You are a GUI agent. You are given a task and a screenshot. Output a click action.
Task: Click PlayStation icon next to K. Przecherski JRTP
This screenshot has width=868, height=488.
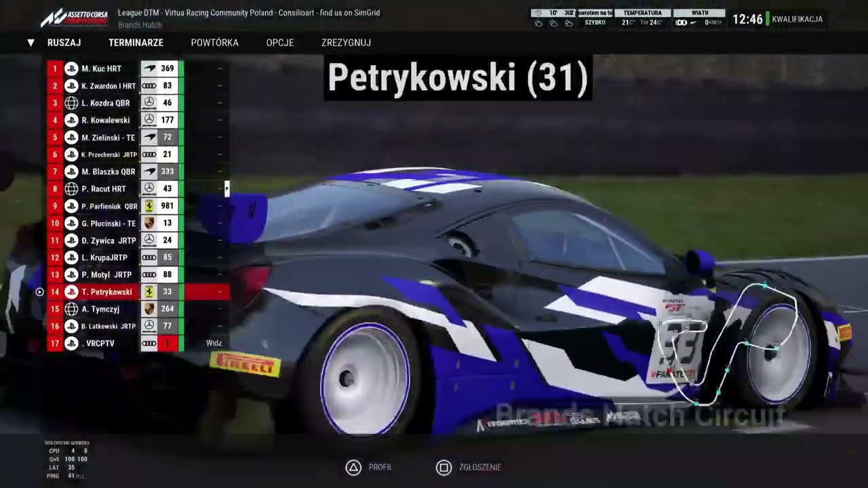point(71,155)
